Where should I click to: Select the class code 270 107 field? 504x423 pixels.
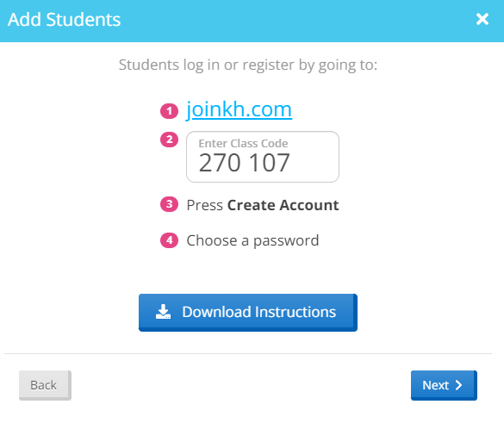point(263,157)
